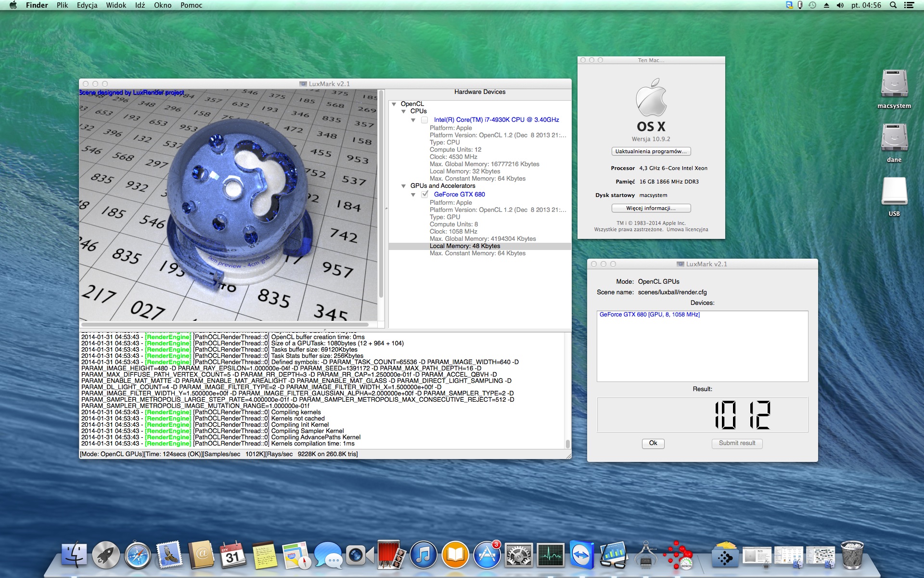Open Messages from the Dock
Image resolution: width=924 pixels, height=578 pixels.
328,555
